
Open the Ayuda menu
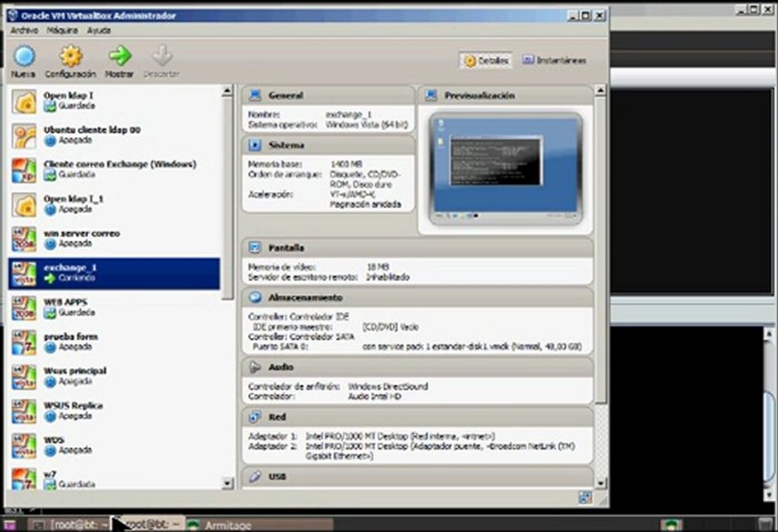click(99, 30)
